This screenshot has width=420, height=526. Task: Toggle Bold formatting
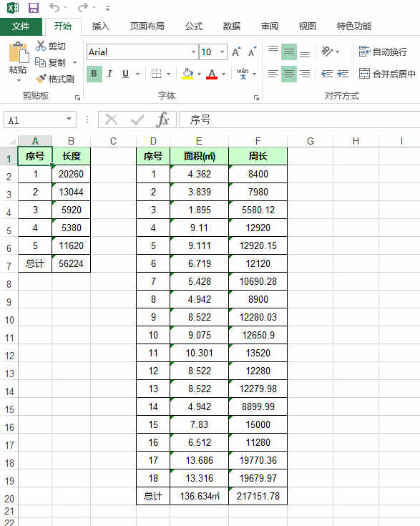point(94,74)
